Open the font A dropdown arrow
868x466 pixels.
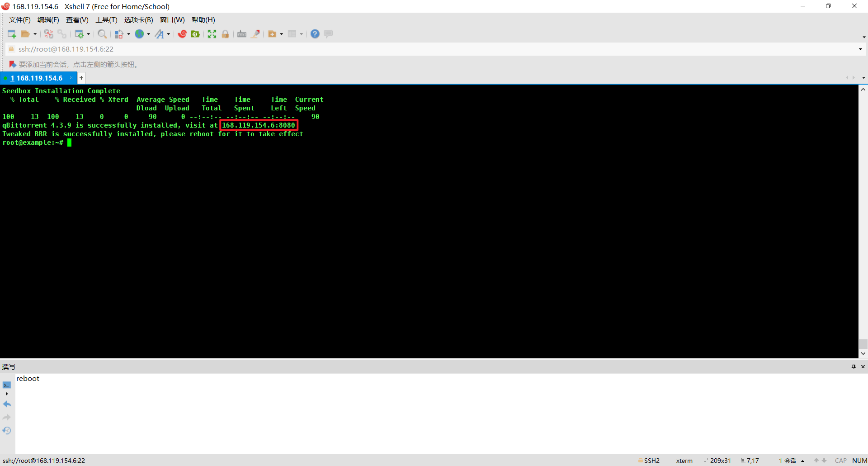point(169,34)
